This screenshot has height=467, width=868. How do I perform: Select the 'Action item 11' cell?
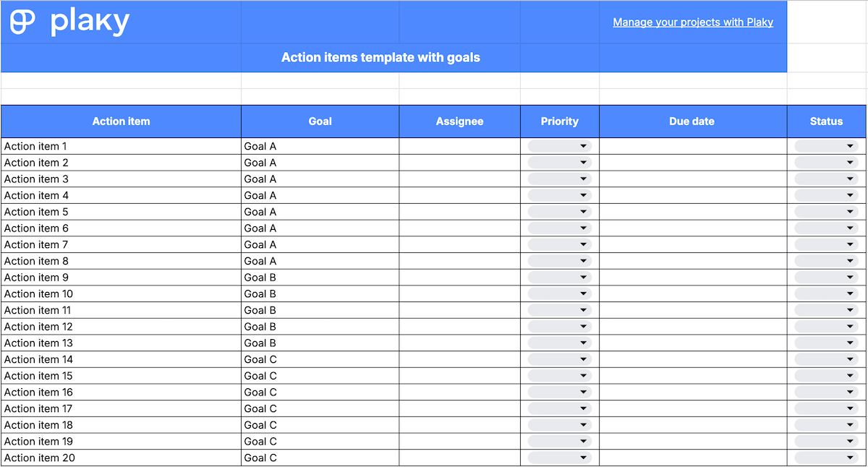(121, 309)
